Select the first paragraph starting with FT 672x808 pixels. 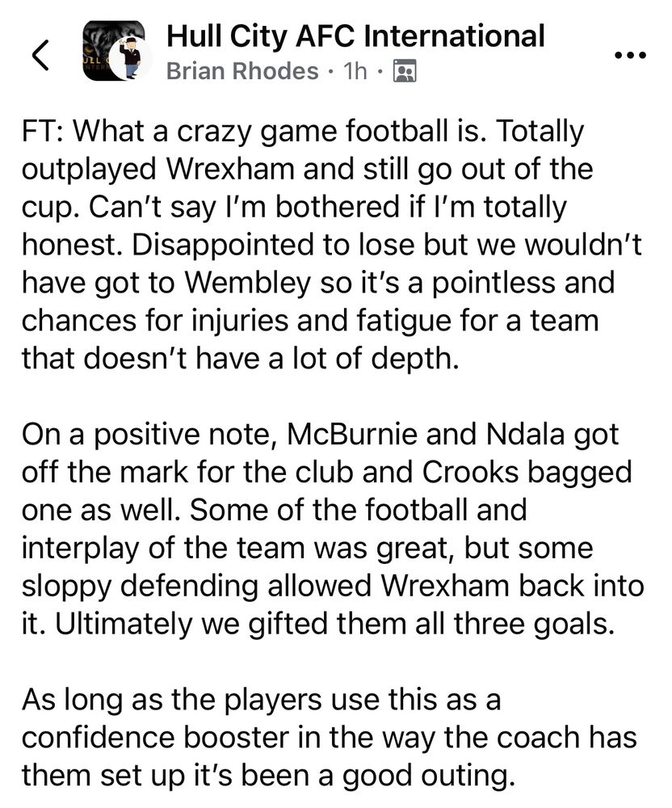(332, 244)
